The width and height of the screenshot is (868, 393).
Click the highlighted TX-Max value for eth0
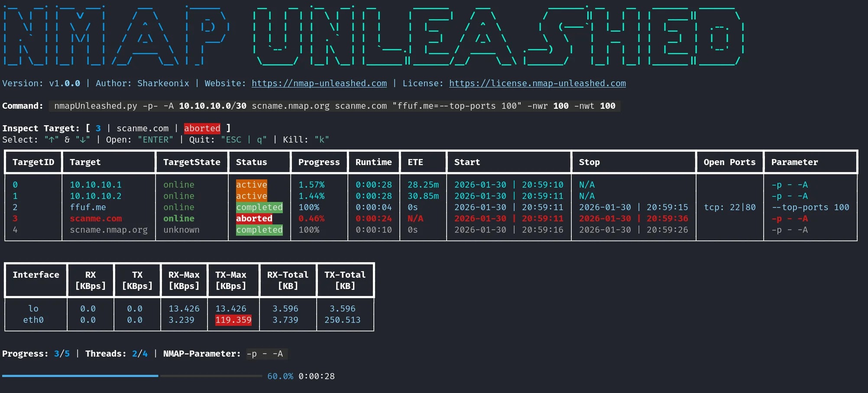[233, 320]
